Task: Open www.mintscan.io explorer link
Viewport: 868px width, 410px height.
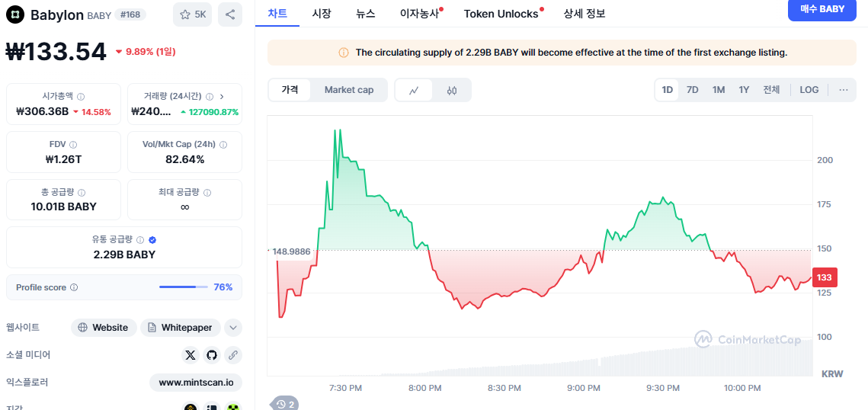Action: coord(196,383)
